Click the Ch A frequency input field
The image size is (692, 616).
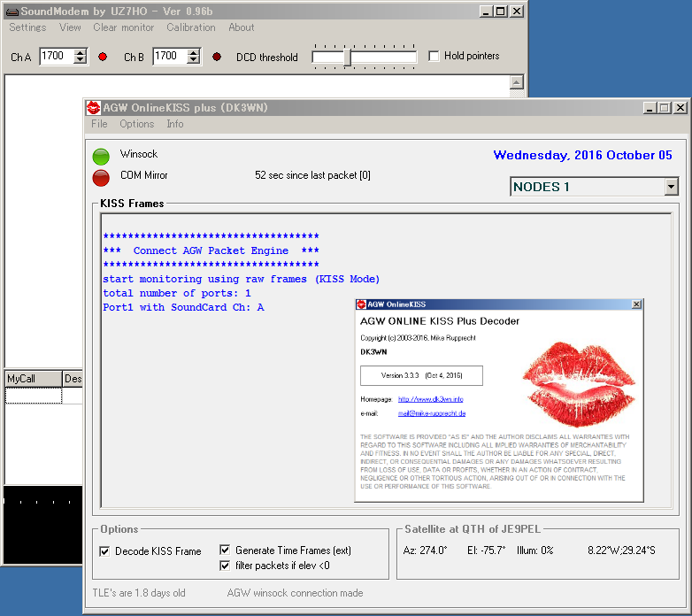coord(57,56)
